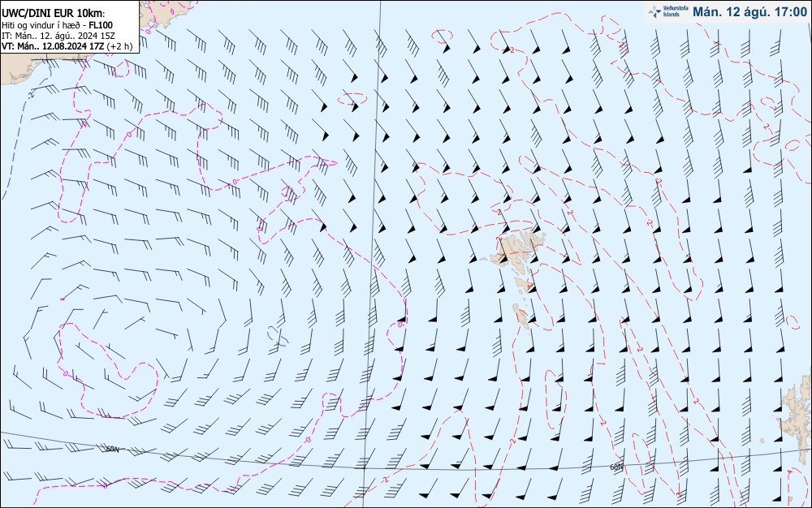
Task: Click the 'IT: Mán.. 12. ágú.. 2024 15Z' line
Action: 58,36
